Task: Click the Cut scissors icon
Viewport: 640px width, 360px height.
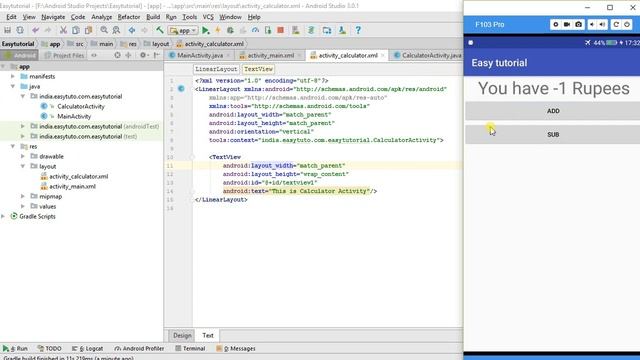Action: [x=63, y=30]
